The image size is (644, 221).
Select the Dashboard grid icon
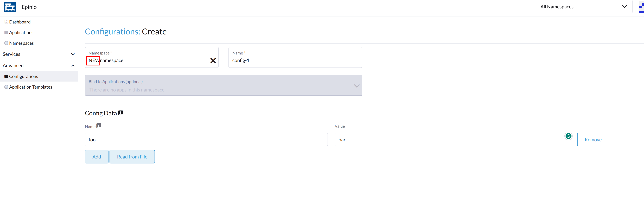tap(6, 22)
